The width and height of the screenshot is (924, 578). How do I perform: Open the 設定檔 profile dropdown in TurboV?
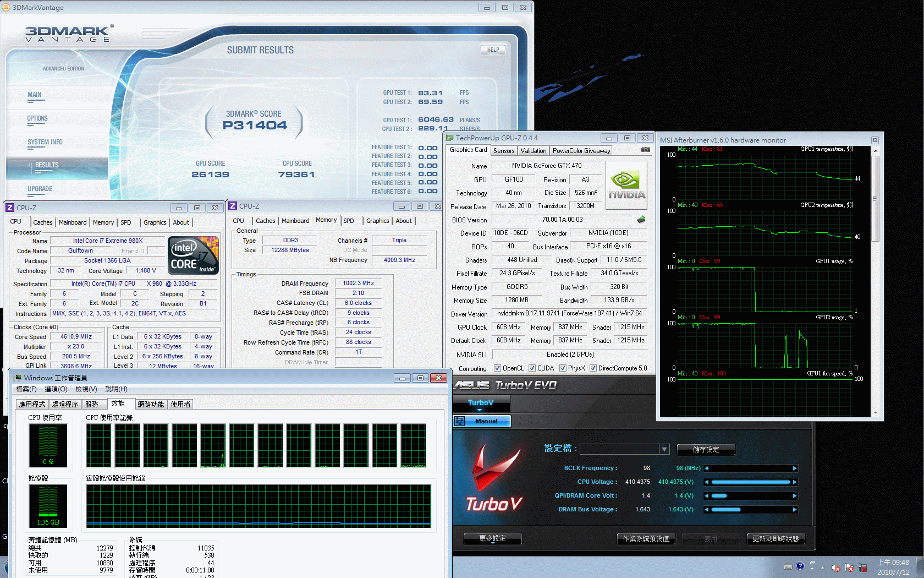[664, 449]
